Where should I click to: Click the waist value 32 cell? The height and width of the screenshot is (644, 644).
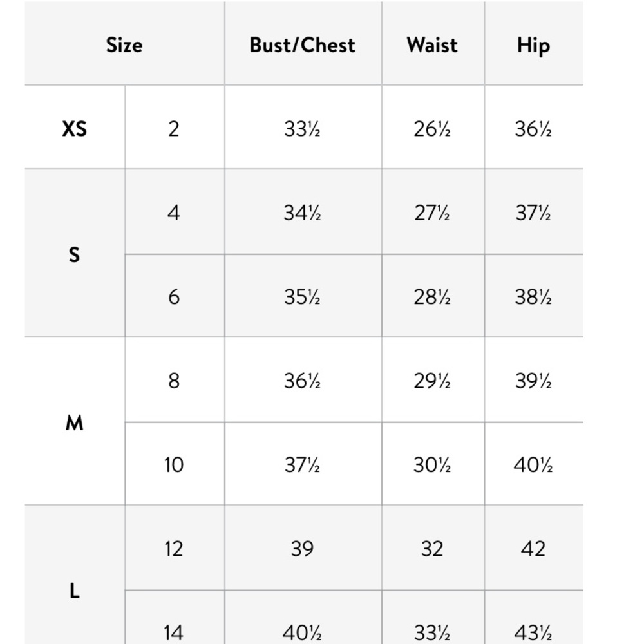click(432, 549)
